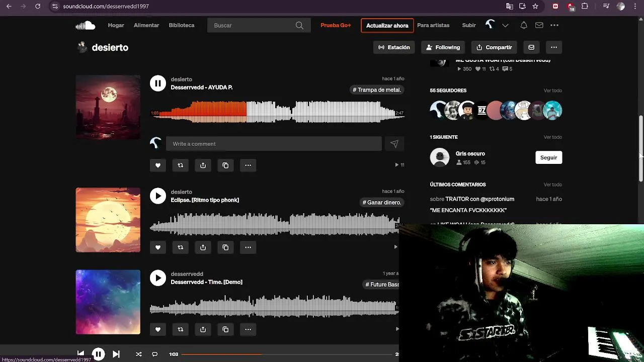Repost the Time. [Demo] track
The width and height of the screenshot is (644, 362).
pyautogui.click(x=181, y=329)
